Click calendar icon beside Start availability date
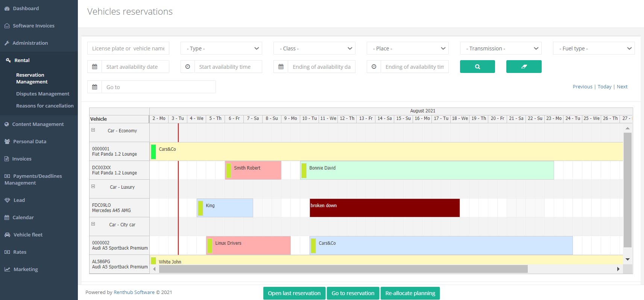The width and height of the screenshot is (644, 300). tap(95, 67)
